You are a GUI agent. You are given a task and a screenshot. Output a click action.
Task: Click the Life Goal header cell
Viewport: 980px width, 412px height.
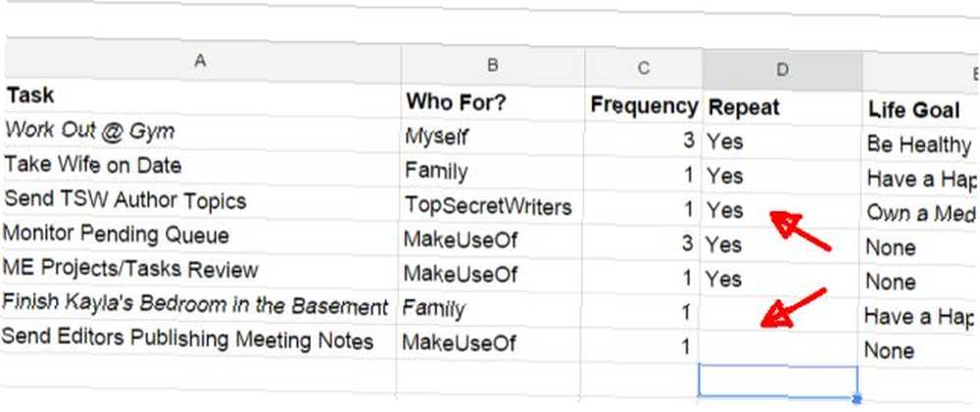(920, 110)
